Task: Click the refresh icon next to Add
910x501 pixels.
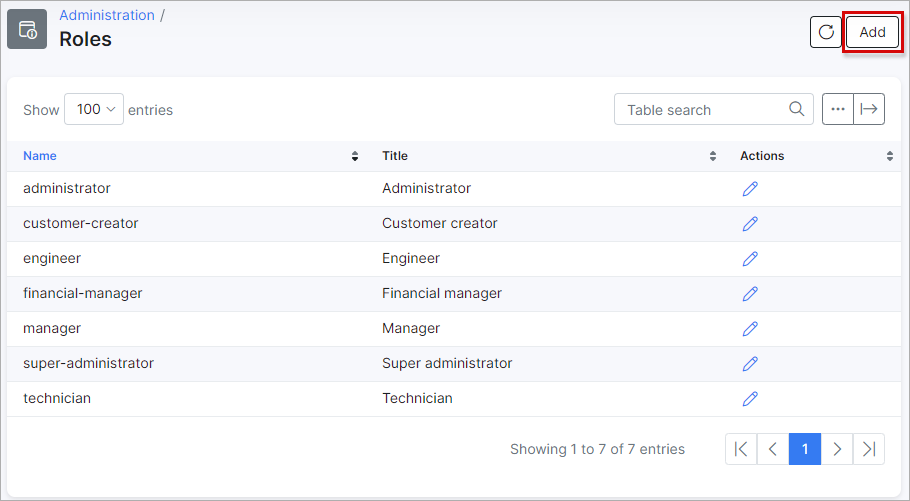Action: click(825, 32)
